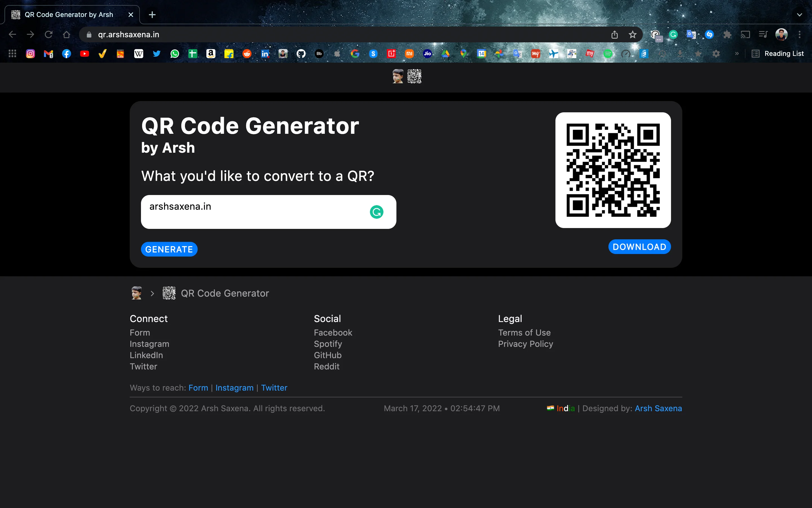The image size is (812, 508).
Task: Click the Shazam extension icon
Action: tap(709, 35)
